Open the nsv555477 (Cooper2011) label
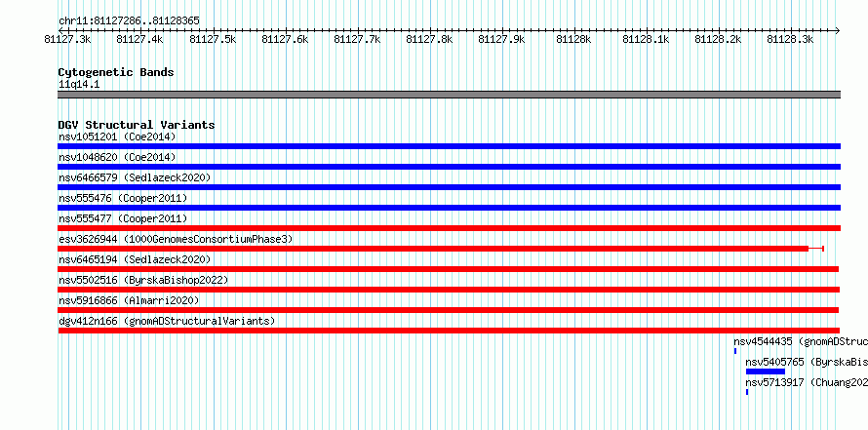This screenshot has height=430, width=868. (123, 218)
